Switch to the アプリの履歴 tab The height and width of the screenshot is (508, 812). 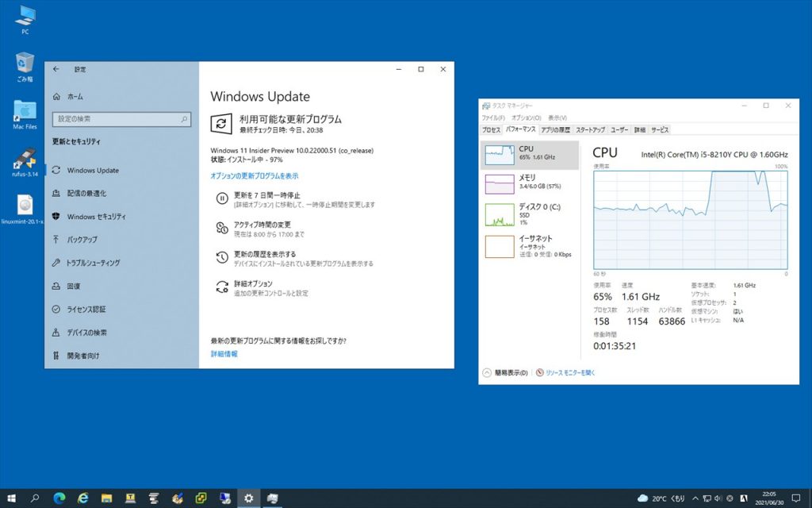pos(555,129)
